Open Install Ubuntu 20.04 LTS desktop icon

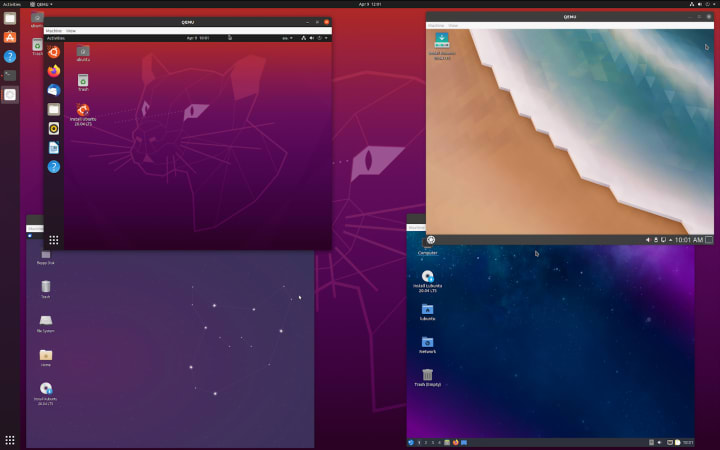(83, 114)
